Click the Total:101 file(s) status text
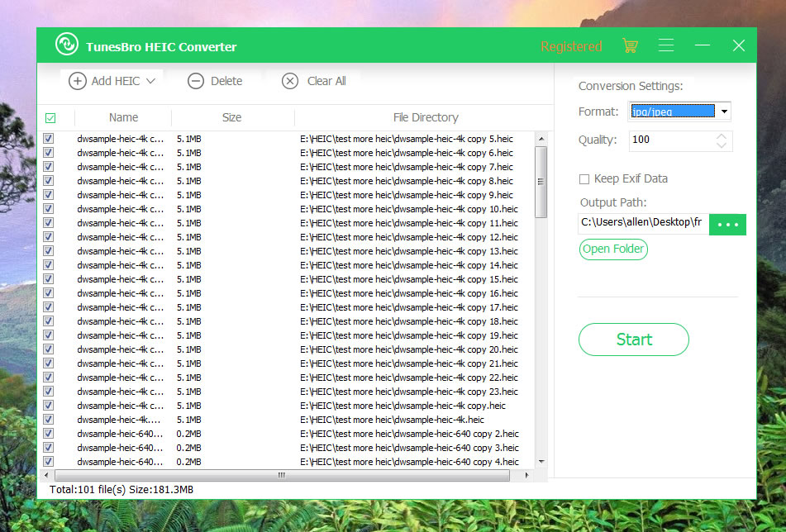 (121, 489)
